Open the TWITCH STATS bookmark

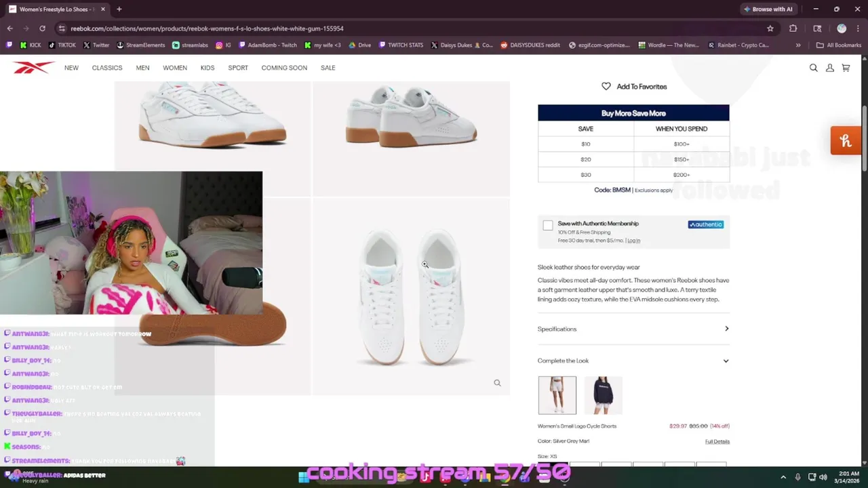pyautogui.click(x=401, y=45)
